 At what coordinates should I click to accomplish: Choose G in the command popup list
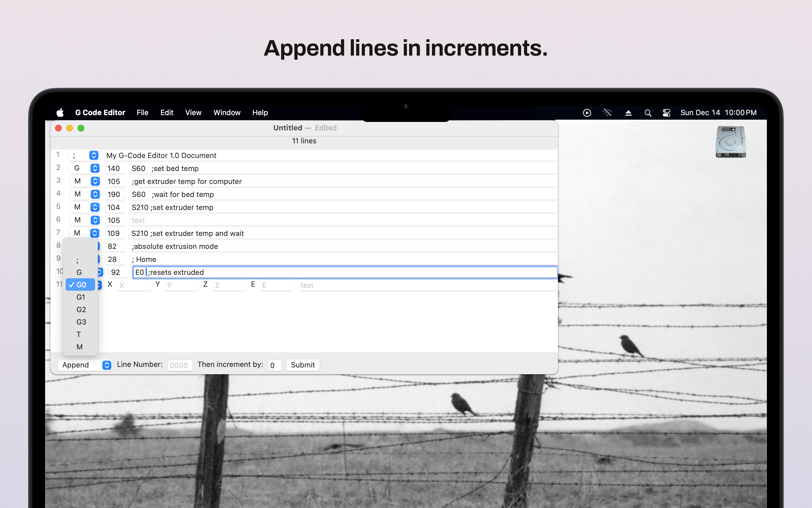click(x=80, y=272)
